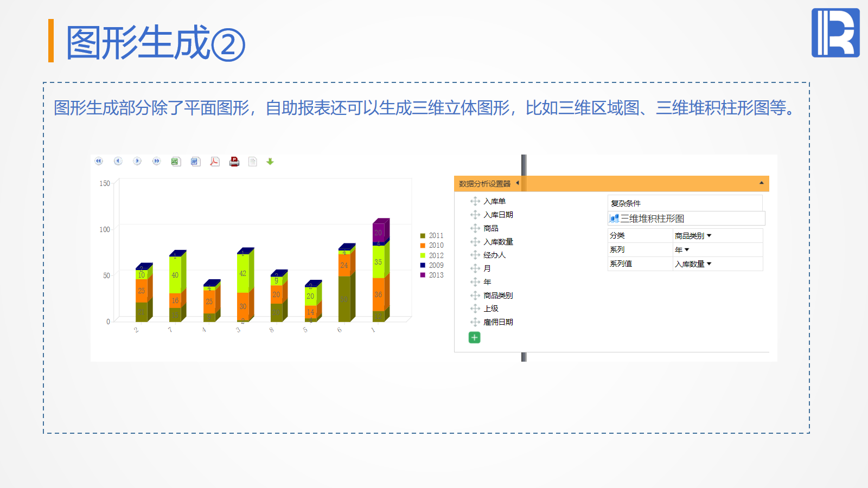Viewport: 868px width, 488px height.
Task: Go to the first report page
Action: (99, 161)
